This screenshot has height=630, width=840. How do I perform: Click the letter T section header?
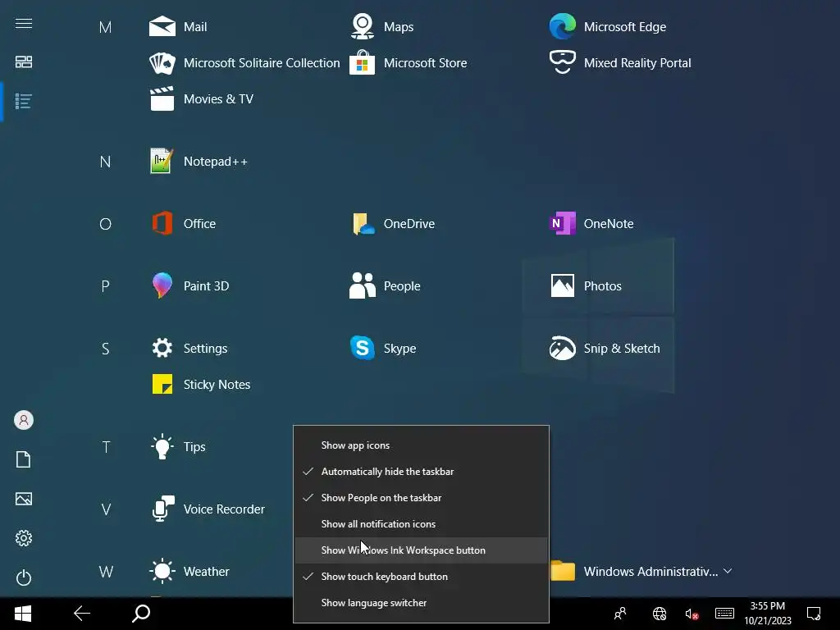[x=106, y=447]
